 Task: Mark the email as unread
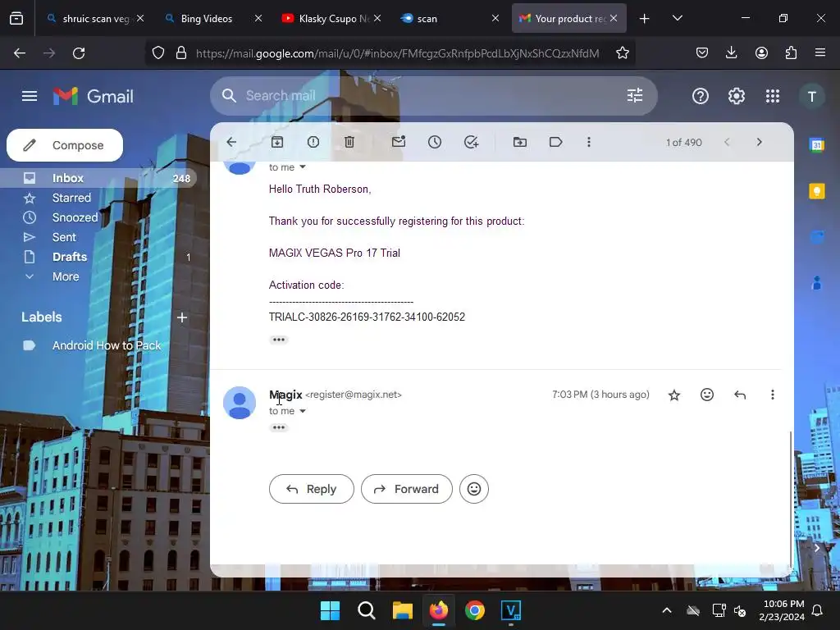tap(399, 142)
